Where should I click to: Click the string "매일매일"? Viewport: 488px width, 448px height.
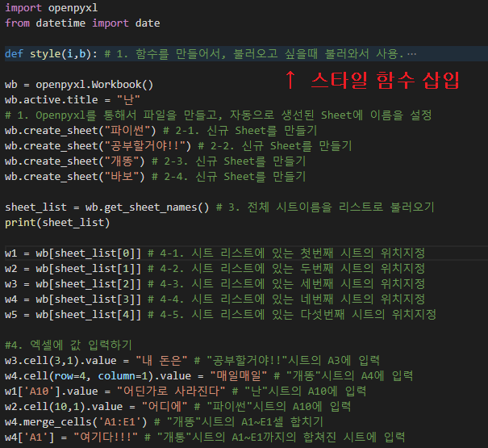point(239,375)
